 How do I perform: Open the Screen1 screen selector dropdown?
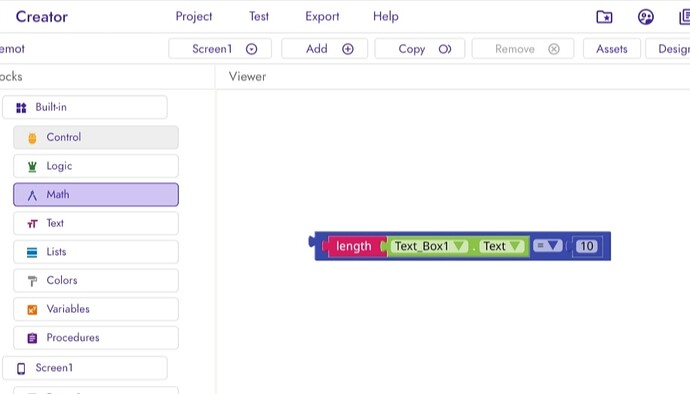220,49
